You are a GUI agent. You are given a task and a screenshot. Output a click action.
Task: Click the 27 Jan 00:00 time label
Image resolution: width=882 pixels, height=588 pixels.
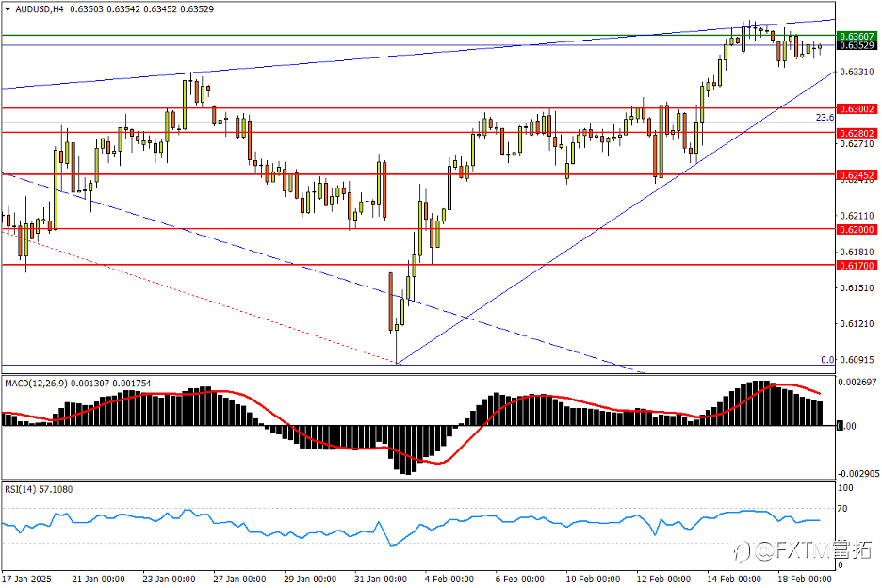(239, 579)
